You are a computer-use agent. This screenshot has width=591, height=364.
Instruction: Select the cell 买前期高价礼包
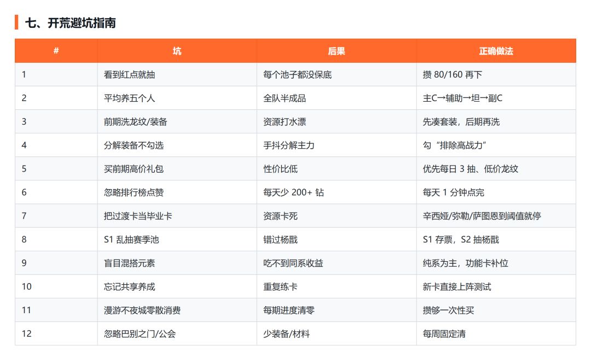(x=177, y=169)
